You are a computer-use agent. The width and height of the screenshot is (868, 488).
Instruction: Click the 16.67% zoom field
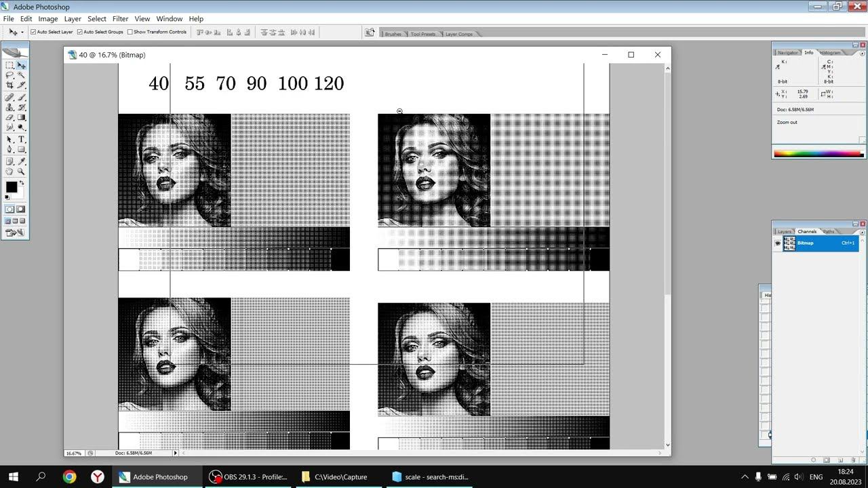point(73,453)
